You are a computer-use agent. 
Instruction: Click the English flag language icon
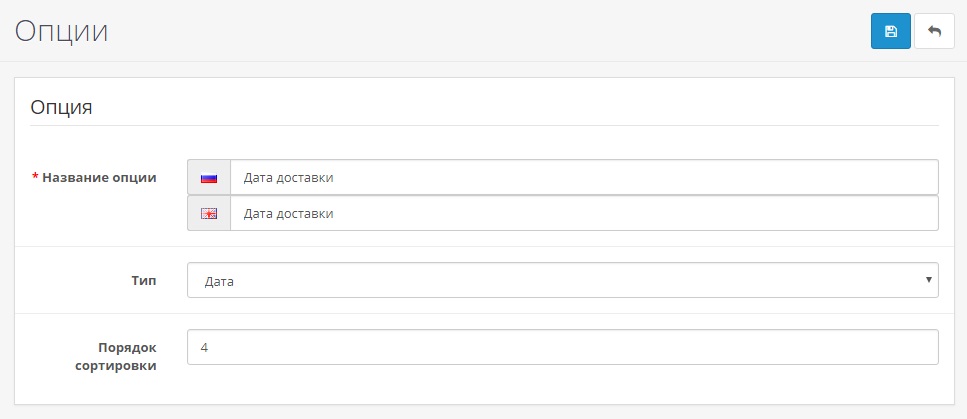pos(209,214)
